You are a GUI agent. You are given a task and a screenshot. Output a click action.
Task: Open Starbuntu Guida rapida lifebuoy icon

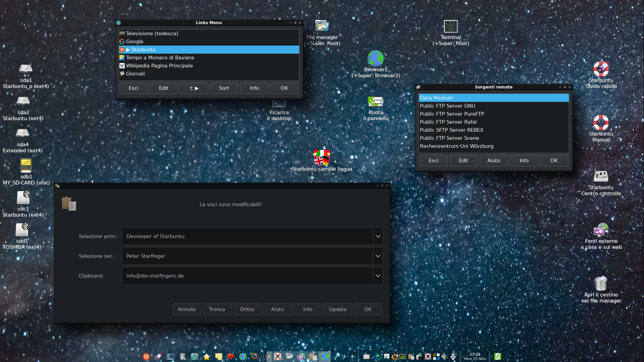601,69
